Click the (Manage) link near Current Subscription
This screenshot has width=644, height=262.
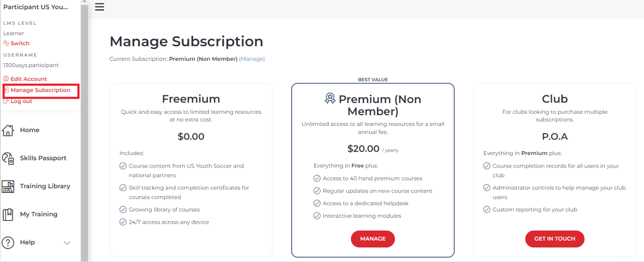252,59
